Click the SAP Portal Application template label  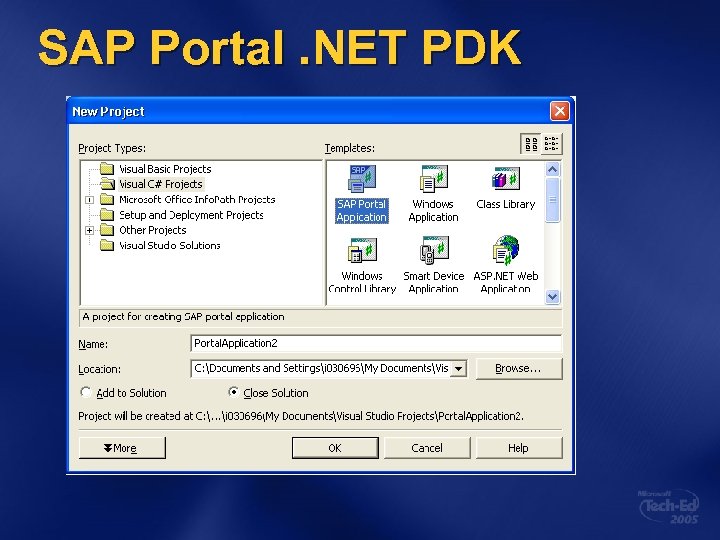pyautogui.click(x=362, y=211)
